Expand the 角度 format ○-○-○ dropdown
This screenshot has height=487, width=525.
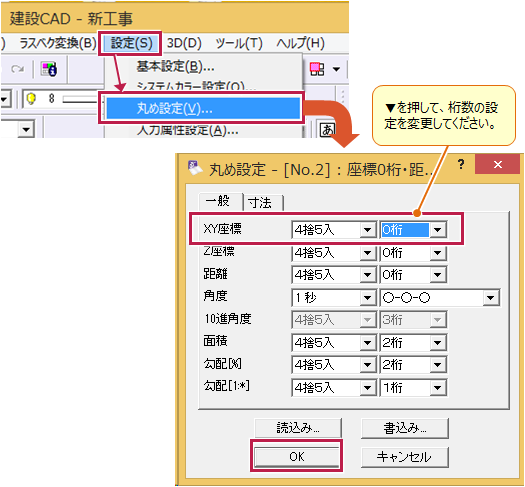491,298
